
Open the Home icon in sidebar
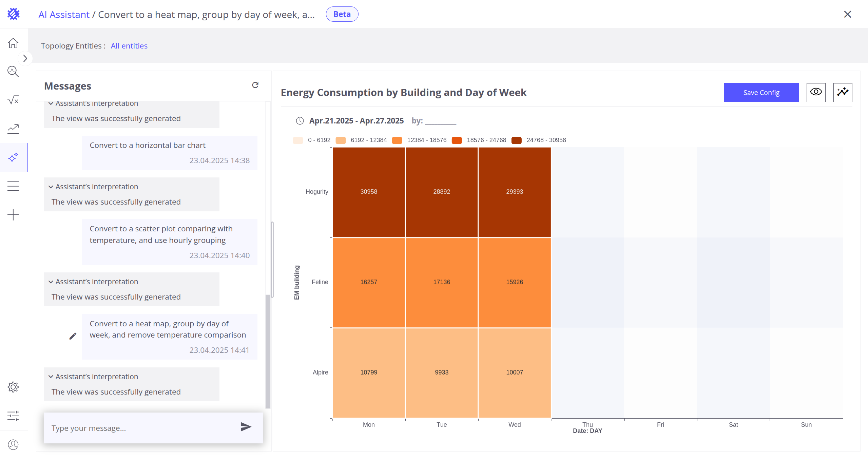pyautogui.click(x=13, y=43)
